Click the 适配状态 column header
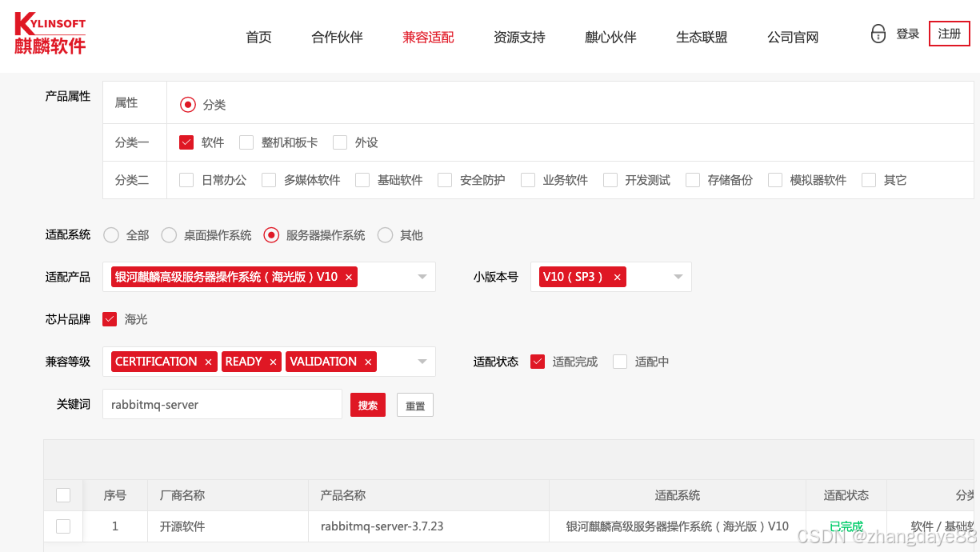This screenshot has height=552, width=980. click(846, 495)
